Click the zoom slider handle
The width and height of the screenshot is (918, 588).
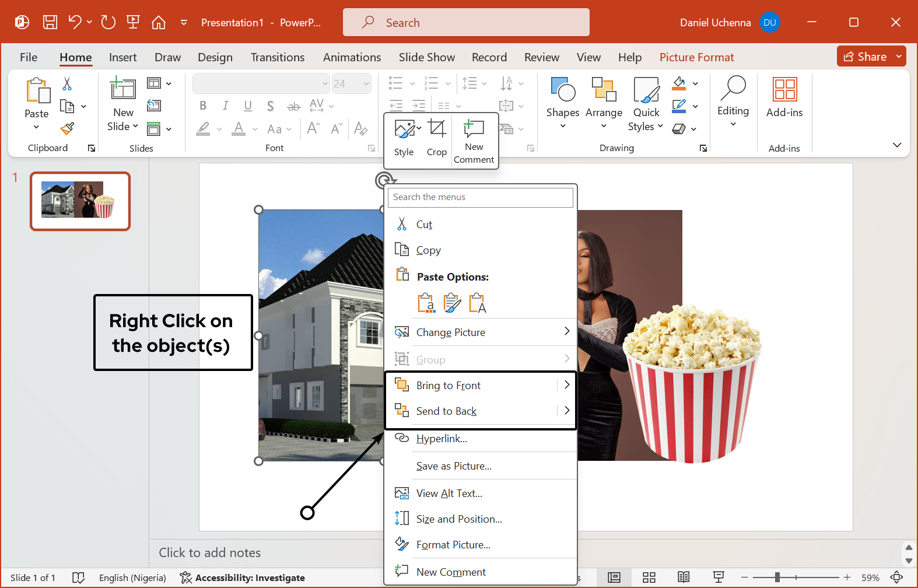[777, 577]
